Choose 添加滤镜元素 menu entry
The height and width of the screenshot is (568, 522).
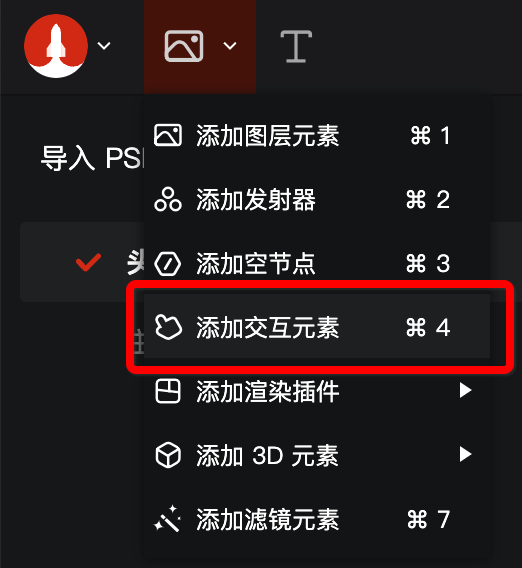[317, 519]
